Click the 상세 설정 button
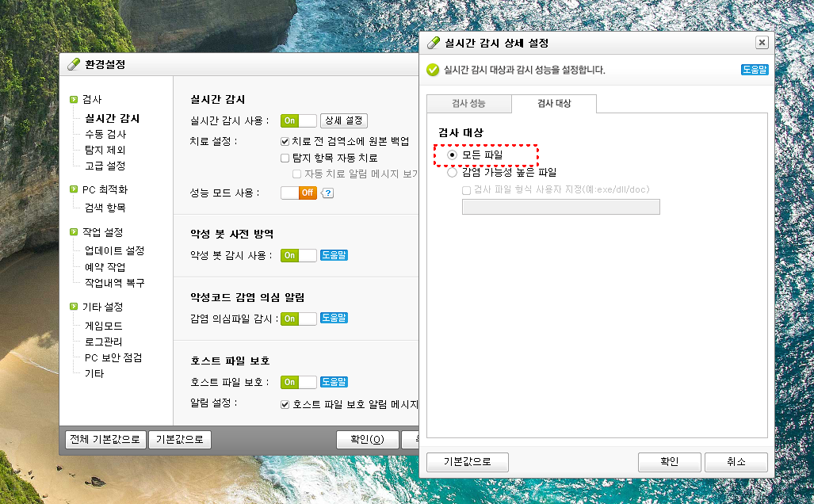The image size is (814, 504). [344, 121]
